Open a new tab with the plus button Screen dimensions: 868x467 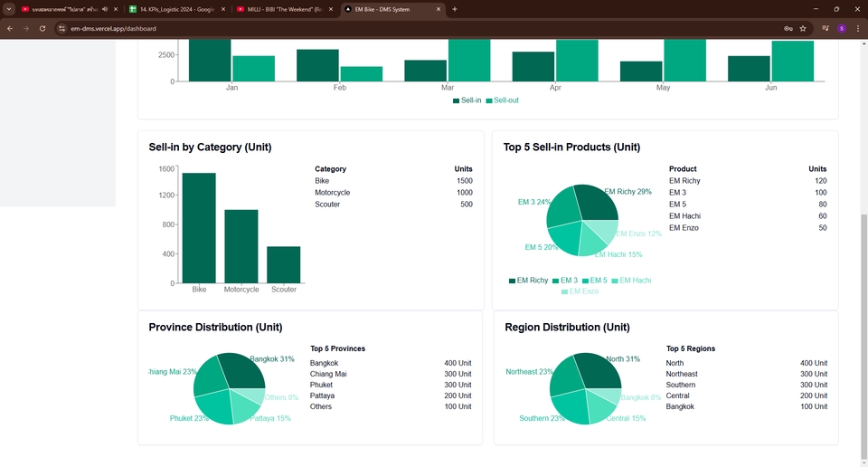pos(455,9)
